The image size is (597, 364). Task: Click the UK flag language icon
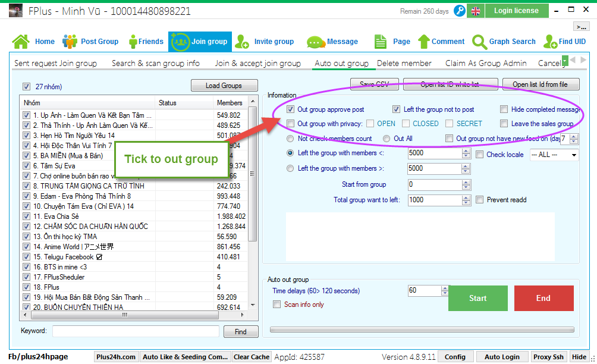(476, 11)
